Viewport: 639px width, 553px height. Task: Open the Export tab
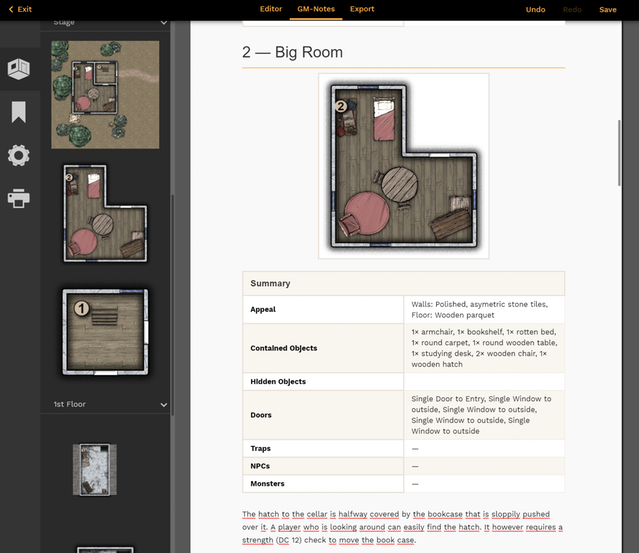pyautogui.click(x=362, y=9)
